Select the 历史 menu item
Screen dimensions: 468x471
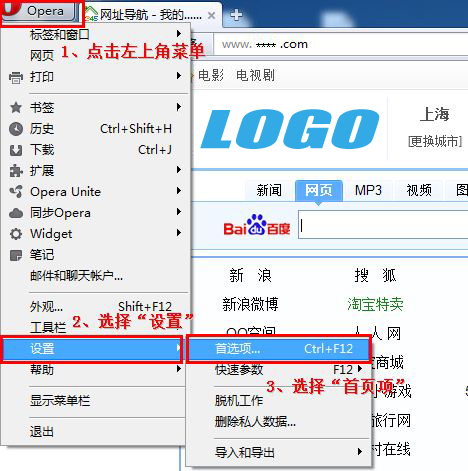coord(95,129)
